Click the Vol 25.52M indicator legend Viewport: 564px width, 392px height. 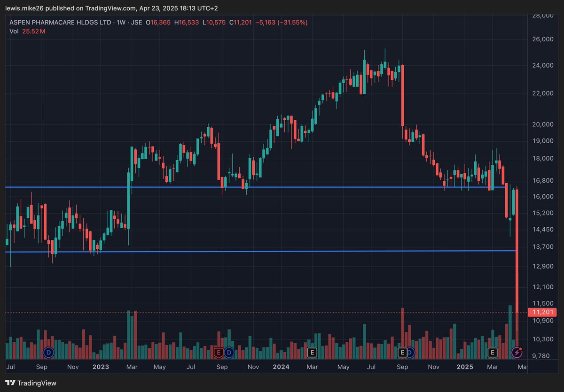[x=27, y=31]
